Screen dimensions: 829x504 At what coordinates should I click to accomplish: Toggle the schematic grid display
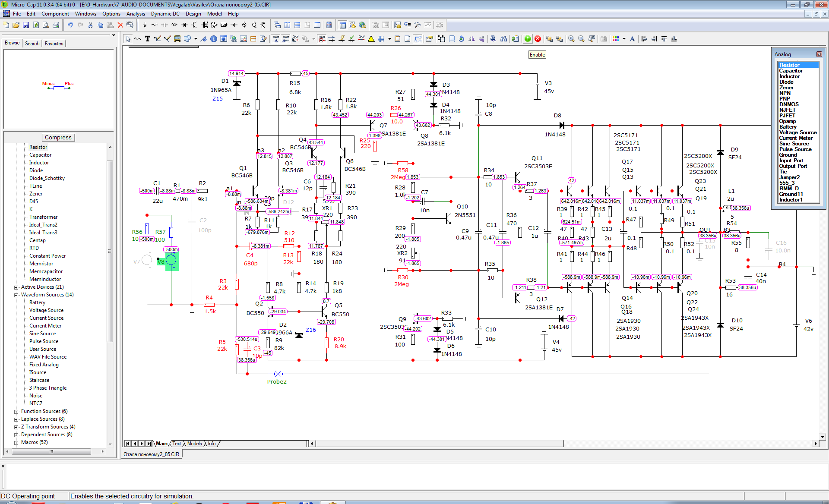point(381,39)
